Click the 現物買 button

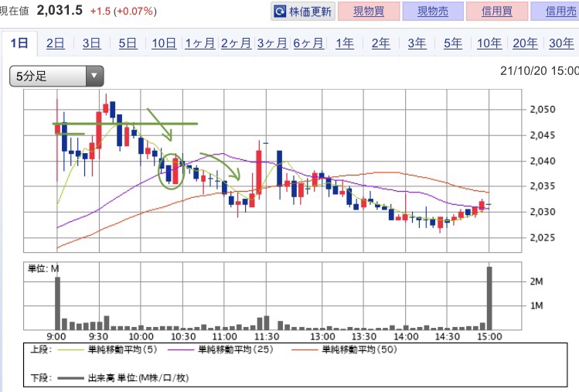click(369, 11)
